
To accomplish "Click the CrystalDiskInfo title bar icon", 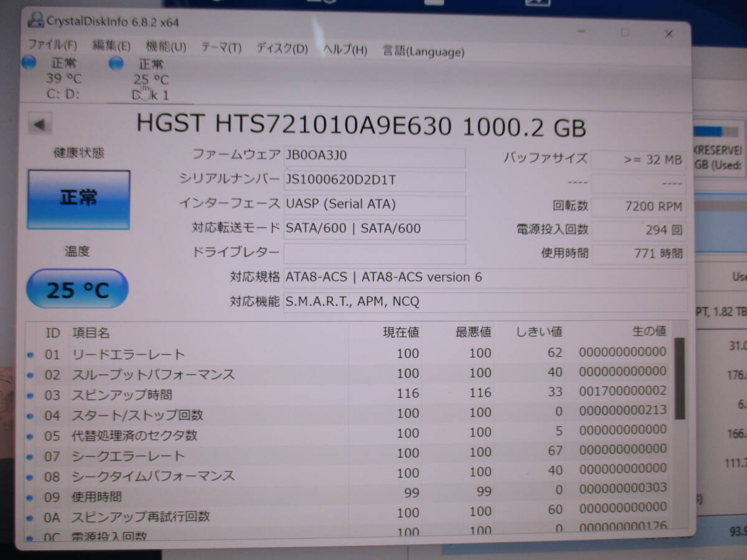I will 36,21.
